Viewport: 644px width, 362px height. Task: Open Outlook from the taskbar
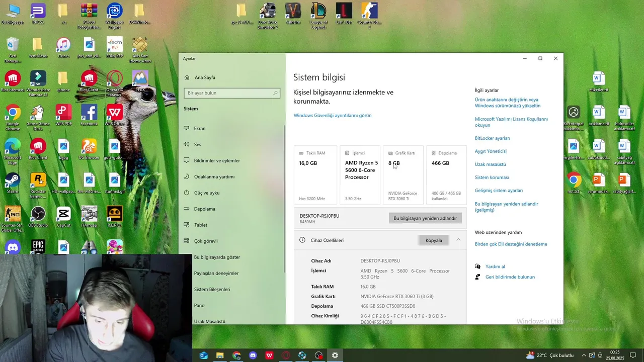[x=204, y=355]
